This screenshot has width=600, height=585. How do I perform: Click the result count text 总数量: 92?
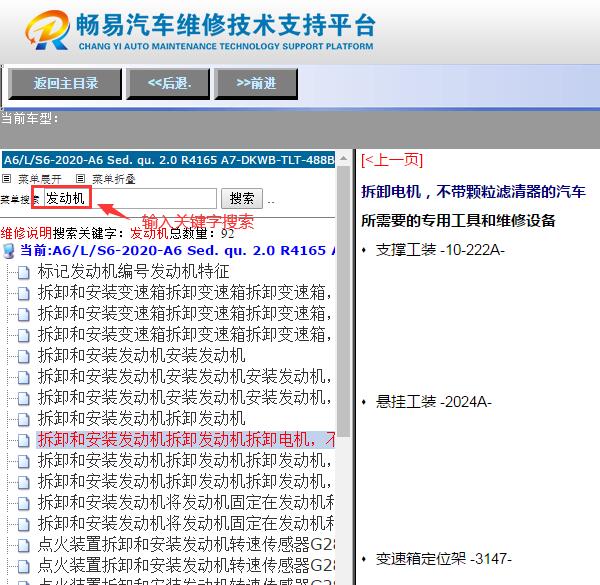pos(202,233)
